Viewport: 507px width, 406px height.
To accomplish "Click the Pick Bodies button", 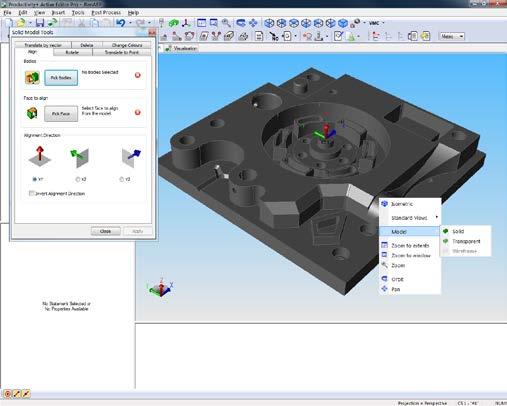I will pyautogui.click(x=61, y=78).
